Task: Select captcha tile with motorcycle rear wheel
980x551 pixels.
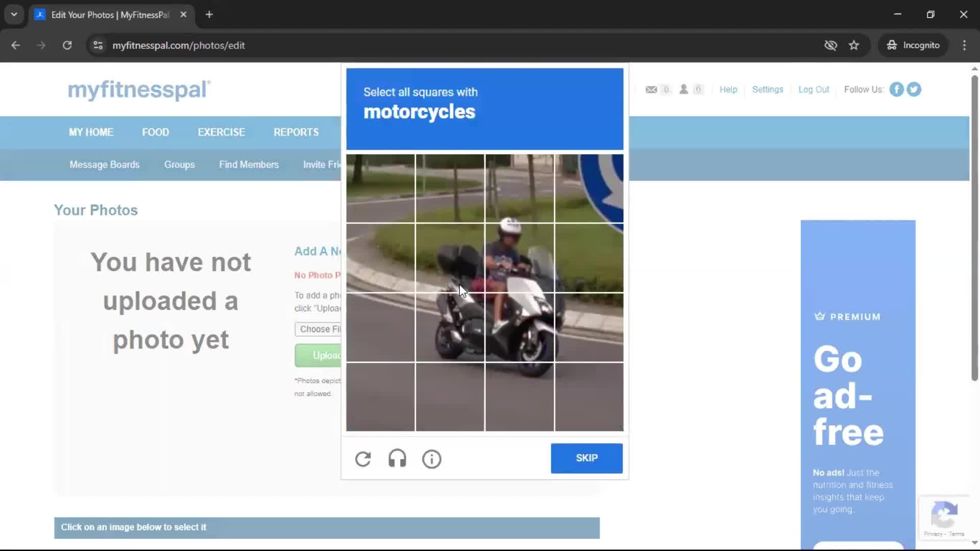Action: [450, 328]
